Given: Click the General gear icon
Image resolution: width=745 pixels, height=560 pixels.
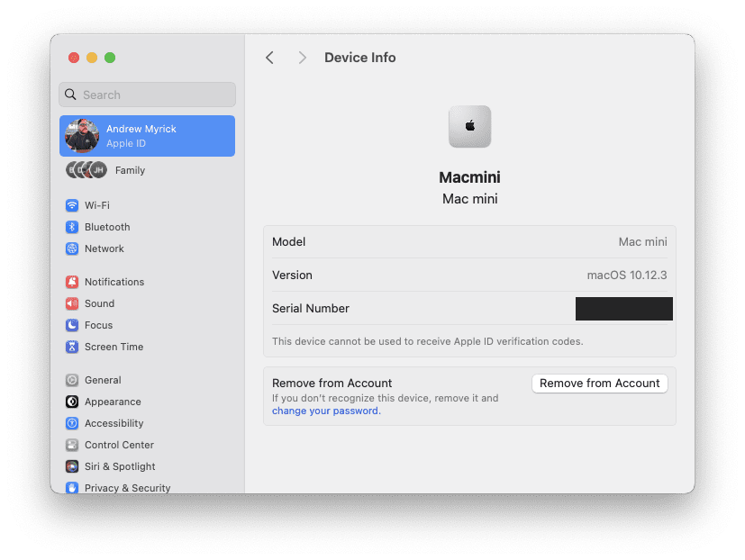Looking at the screenshot, I should [72, 380].
